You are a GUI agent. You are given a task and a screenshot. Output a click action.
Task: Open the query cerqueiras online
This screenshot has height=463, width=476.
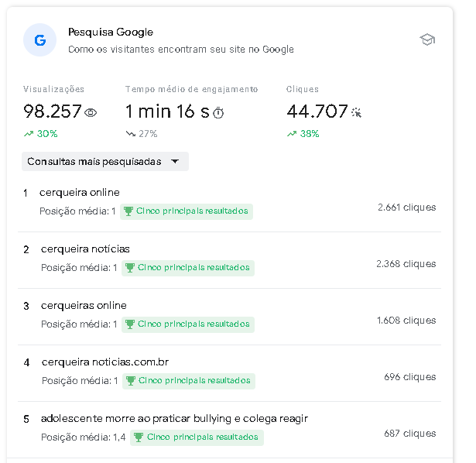pos(84,305)
